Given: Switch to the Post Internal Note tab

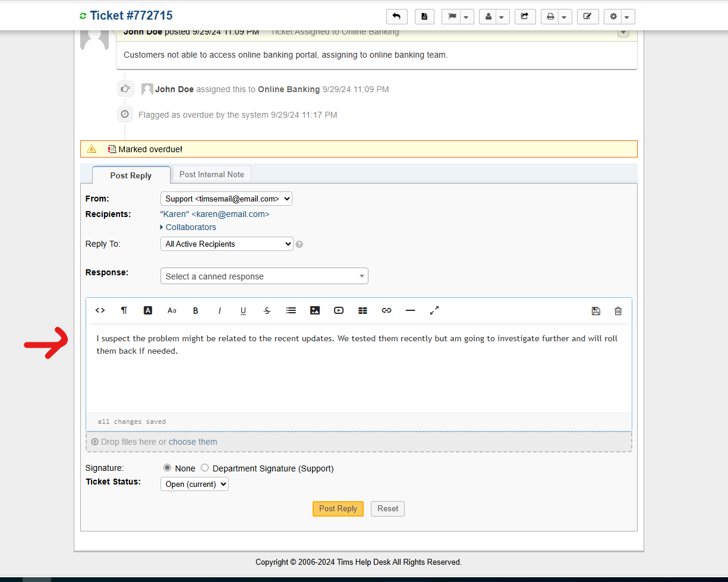Looking at the screenshot, I should pyautogui.click(x=212, y=174).
